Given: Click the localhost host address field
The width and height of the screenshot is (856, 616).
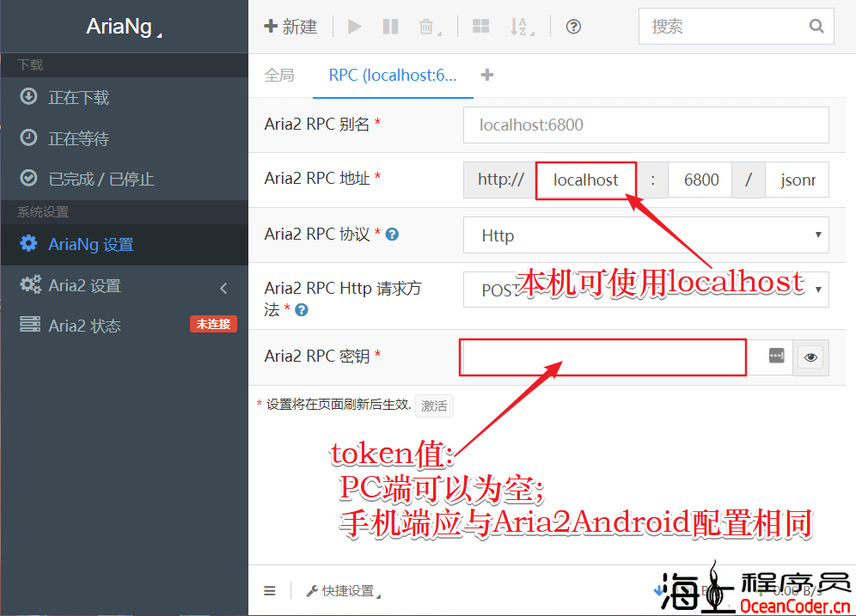Looking at the screenshot, I should (586, 180).
